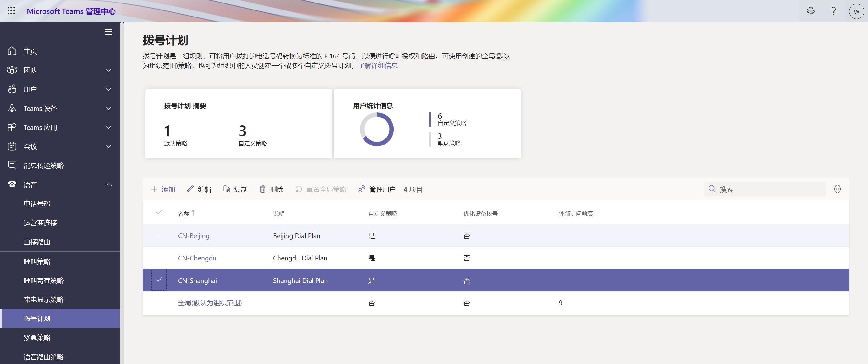Click the 用户 users icon

pos(12,89)
